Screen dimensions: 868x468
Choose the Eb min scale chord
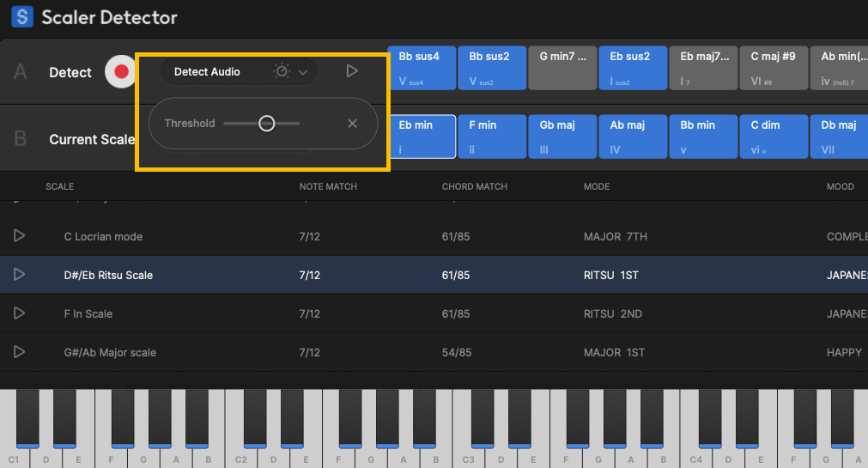coord(422,137)
